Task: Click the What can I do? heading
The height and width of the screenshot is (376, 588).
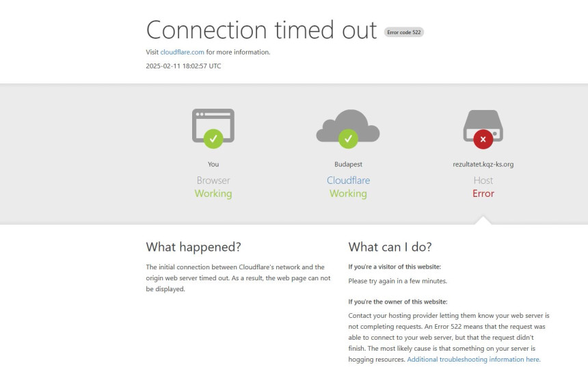Action: click(x=390, y=247)
